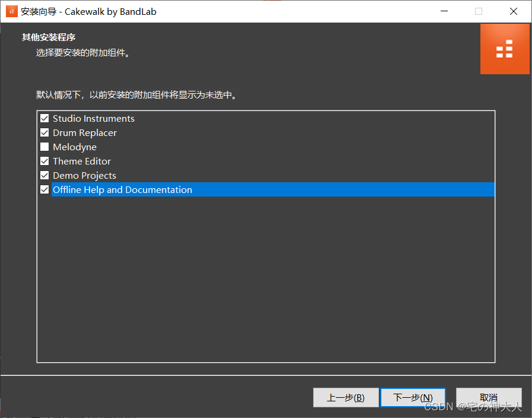Uncheck the Demo Projects checkbox
This screenshot has width=532, height=418.
pos(44,175)
